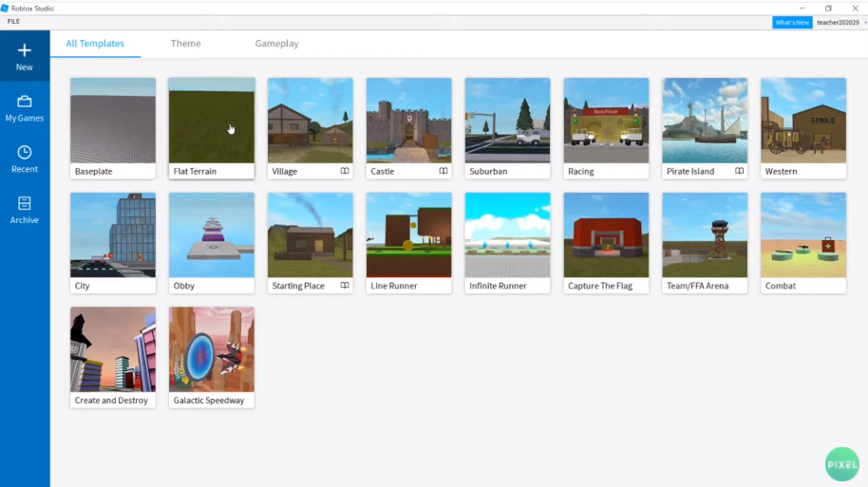868x487 pixels.
Task: Select the Infinite Runner template thumbnail
Action: 508,235
